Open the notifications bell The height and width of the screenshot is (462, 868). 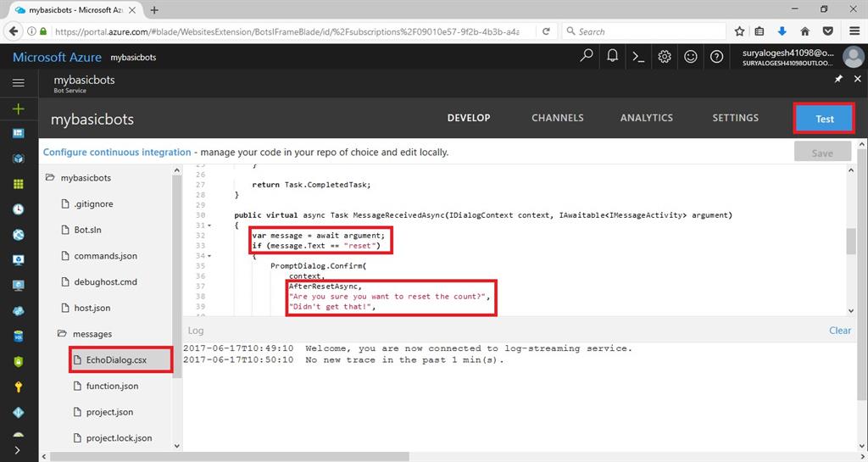612,57
